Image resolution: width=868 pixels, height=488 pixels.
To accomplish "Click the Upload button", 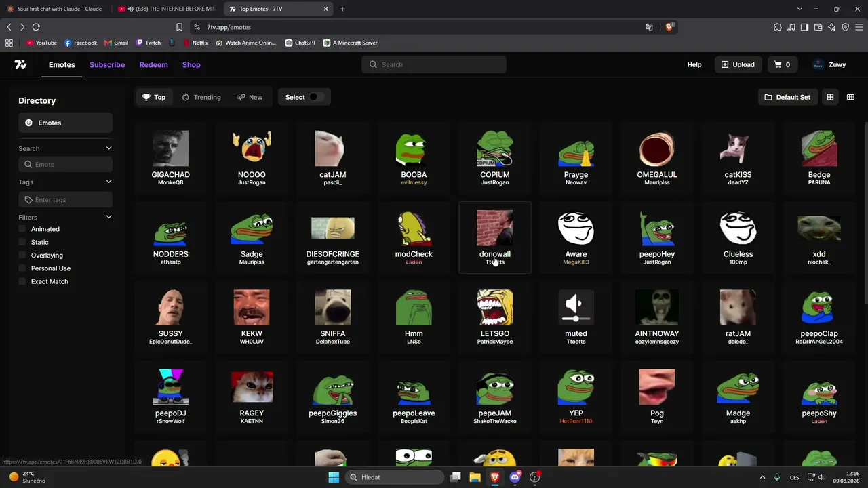I will tap(738, 64).
